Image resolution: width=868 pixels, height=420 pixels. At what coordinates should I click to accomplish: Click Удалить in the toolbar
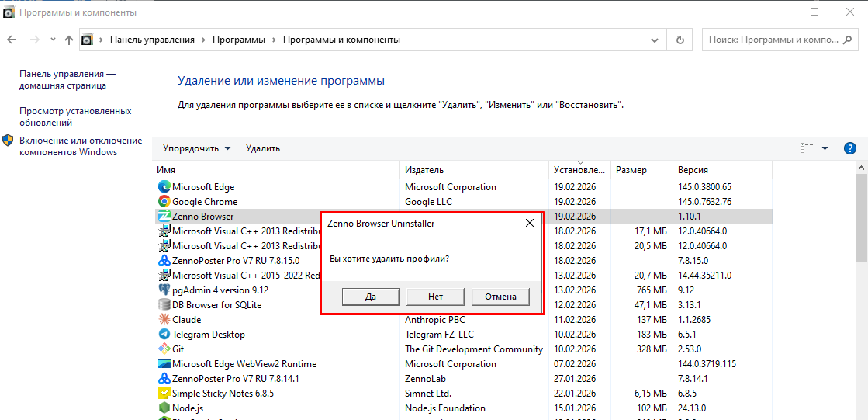point(263,148)
